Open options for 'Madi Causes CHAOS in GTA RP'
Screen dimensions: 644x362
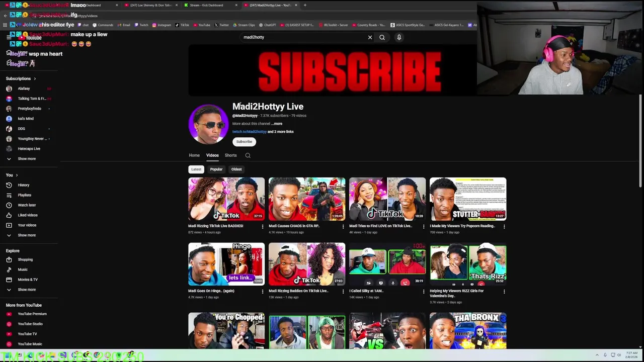point(343,226)
